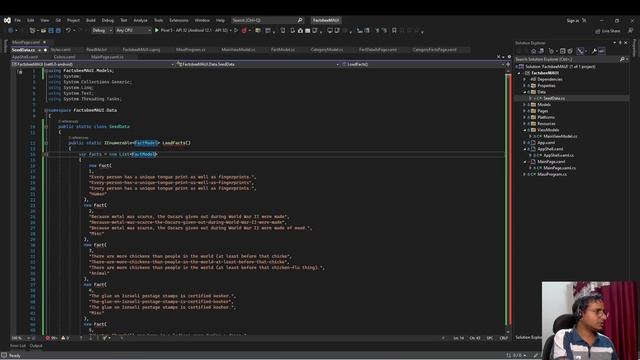The width and height of the screenshot is (640, 360).
Task: Click the pin auto-hide icon in Solution Explorer
Action: [x=620, y=43]
